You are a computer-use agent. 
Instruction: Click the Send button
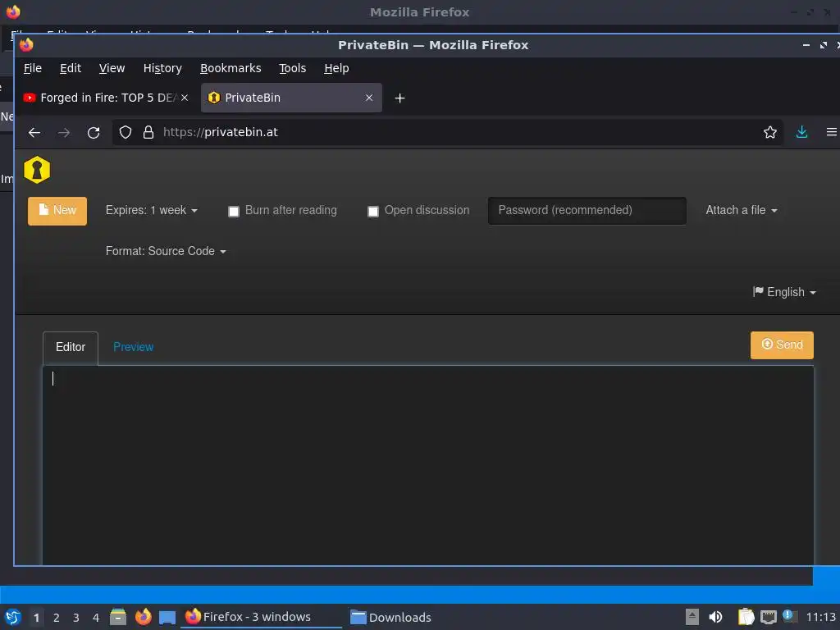[782, 345]
